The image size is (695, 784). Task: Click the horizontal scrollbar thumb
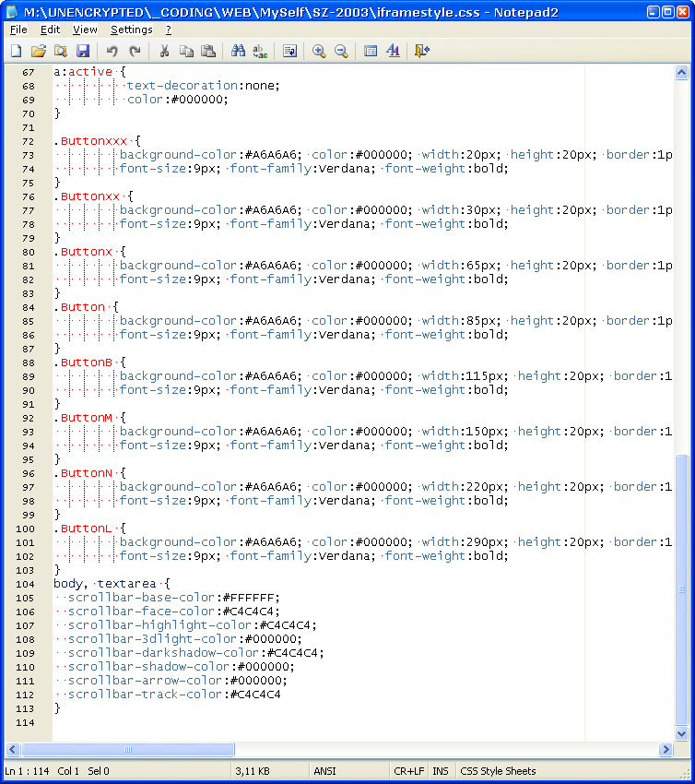(128, 749)
